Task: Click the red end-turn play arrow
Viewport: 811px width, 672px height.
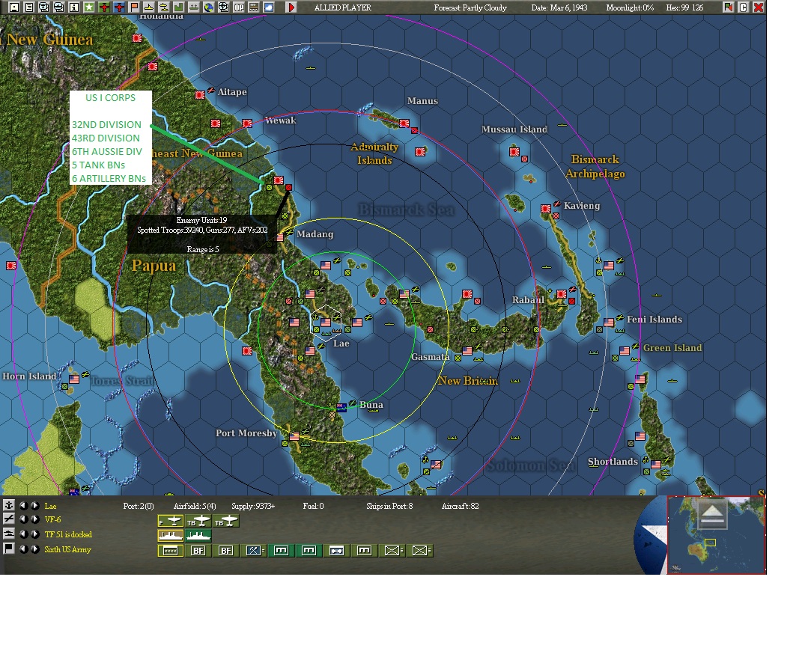Action: pyautogui.click(x=291, y=7)
